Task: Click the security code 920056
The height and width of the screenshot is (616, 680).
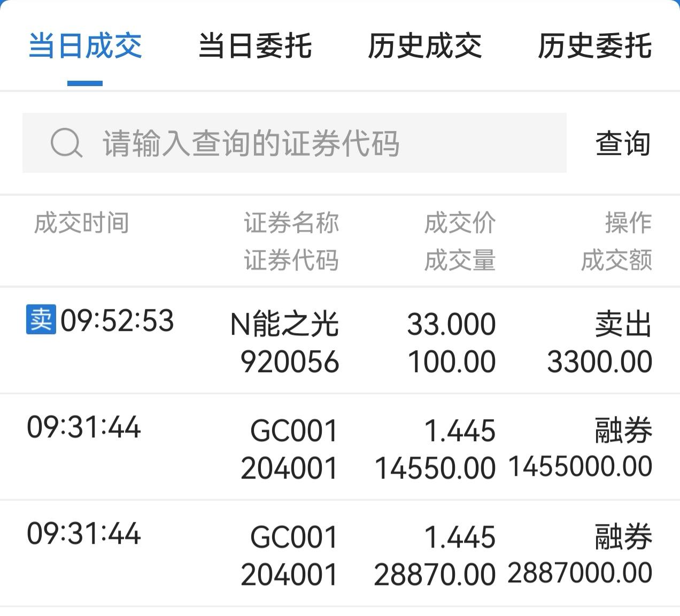Action: [x=290, y=362]
